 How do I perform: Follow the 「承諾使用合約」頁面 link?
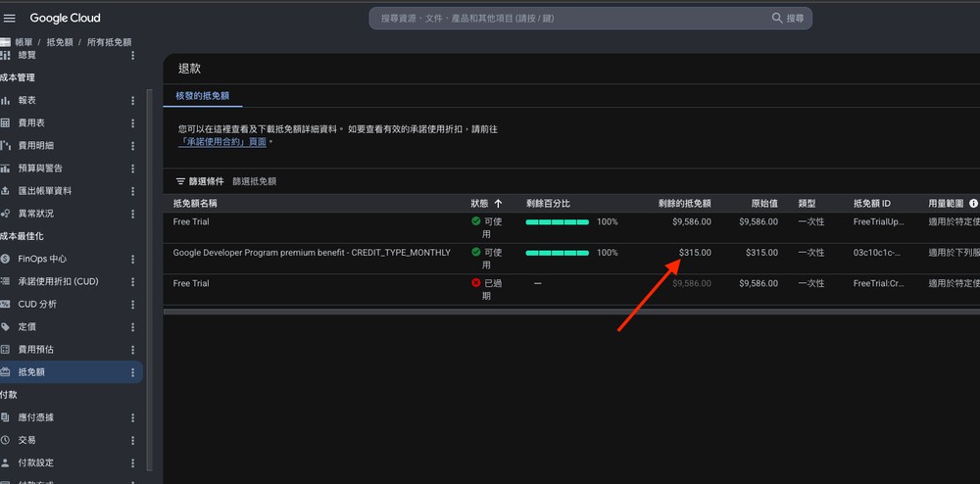coord(223,142)
